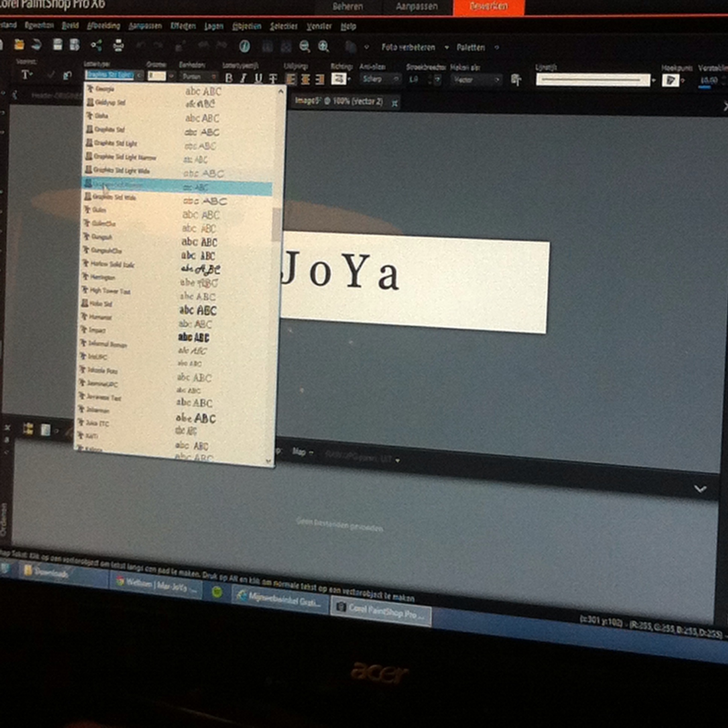This screenshot has width=728, height=728.
Task: Click the font list scrollbar thumb
Action: click(277, 224)
